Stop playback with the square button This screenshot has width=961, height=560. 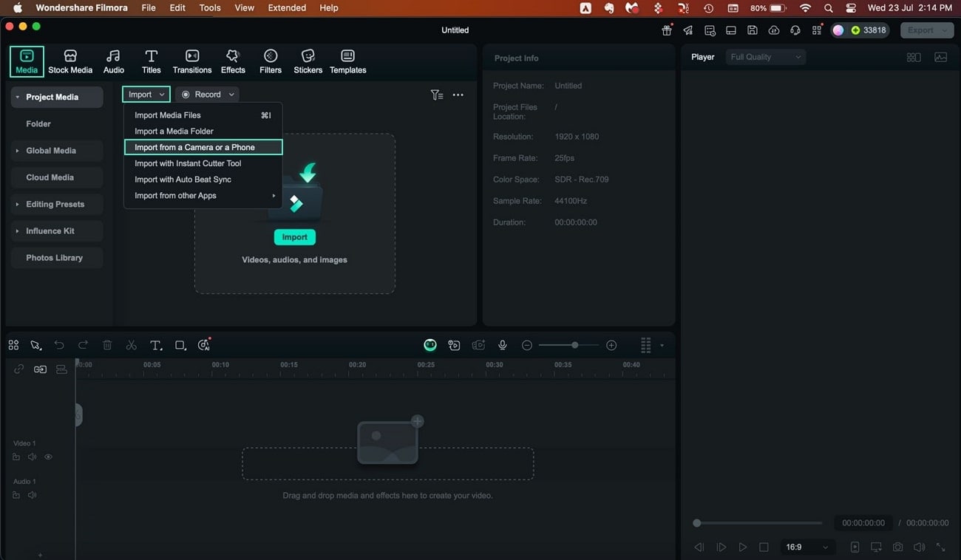pos(764,547)
